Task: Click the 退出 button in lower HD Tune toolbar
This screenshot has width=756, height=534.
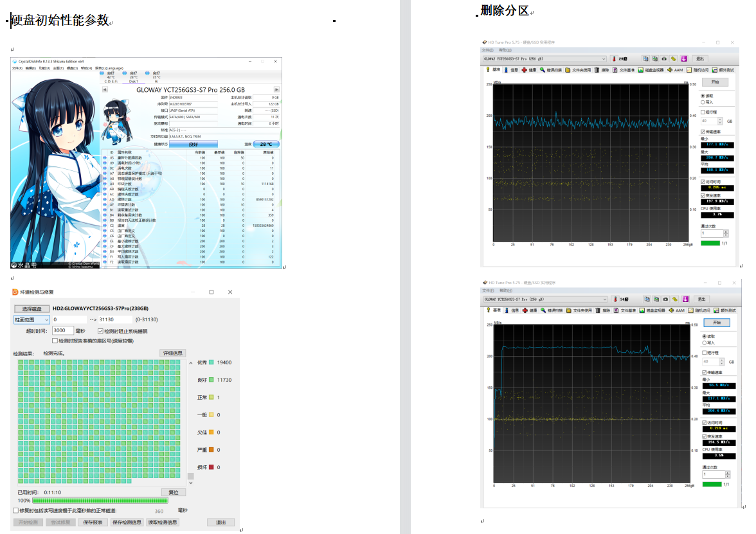Action: pyautogui.click(x=701, y=299)
